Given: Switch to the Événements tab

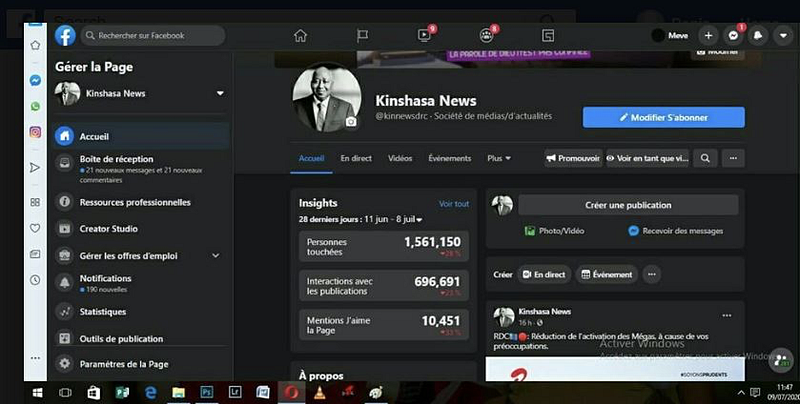Looking at the screenshot, I should click(x=449, y=158).
